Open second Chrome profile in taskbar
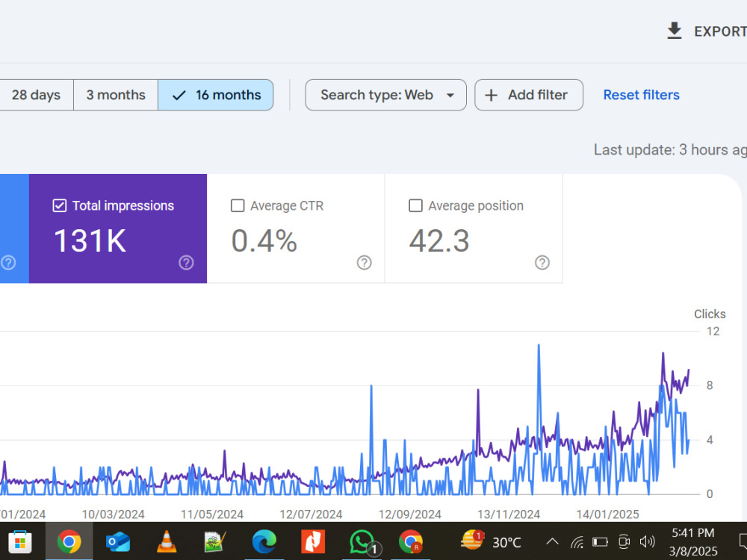747x560 pixels. pos(411,541)
